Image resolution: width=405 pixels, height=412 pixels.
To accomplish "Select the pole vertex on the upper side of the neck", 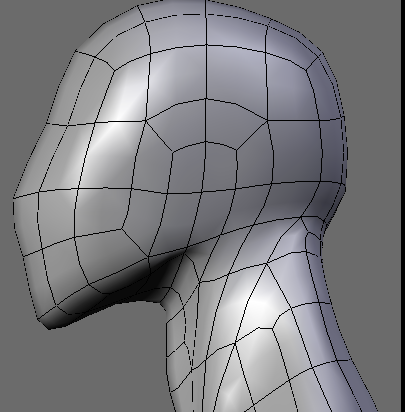I will tap(267, 264).
